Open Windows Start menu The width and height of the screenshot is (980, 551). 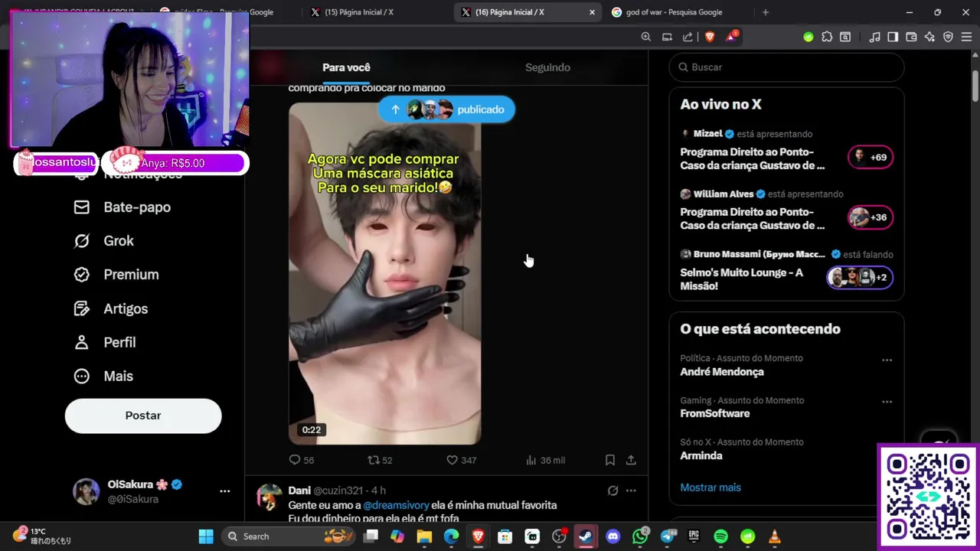tap(206, 536)
